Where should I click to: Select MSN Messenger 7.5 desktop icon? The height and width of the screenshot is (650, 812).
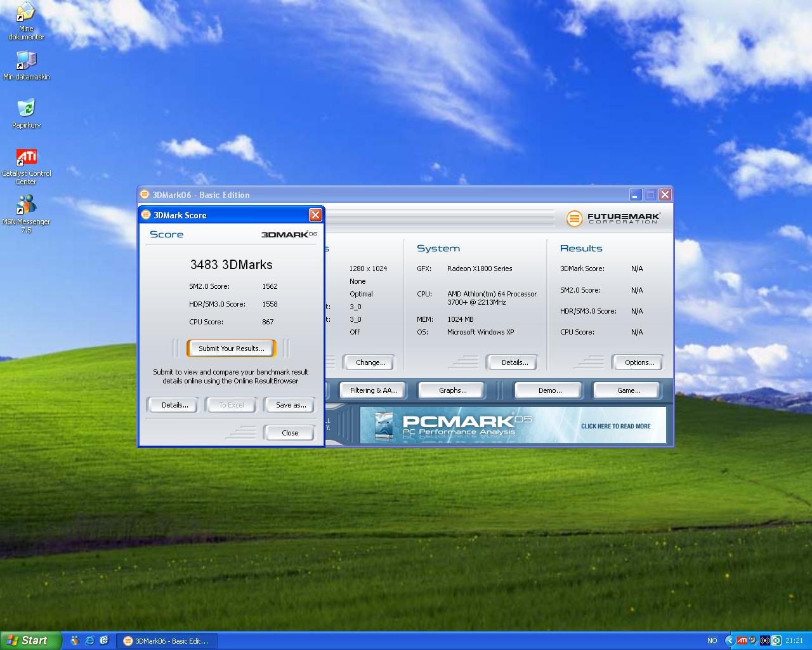click(26, 214)
